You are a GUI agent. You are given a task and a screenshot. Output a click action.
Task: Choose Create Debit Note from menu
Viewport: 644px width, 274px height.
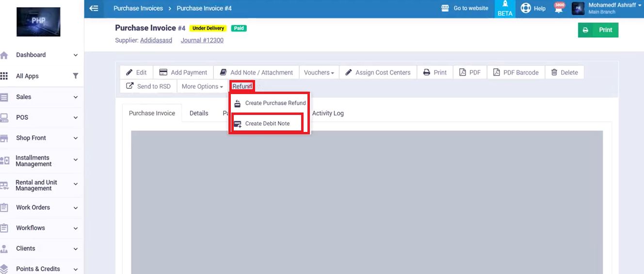[267, 124]
